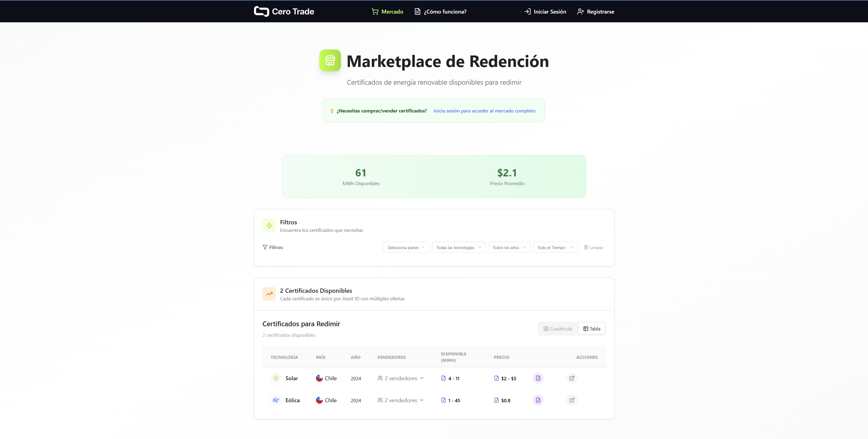Viewport: 868px width, 439px height.
Task: Open the 2 vendedores dropdown in the Solar row
Action: [400, 378]
